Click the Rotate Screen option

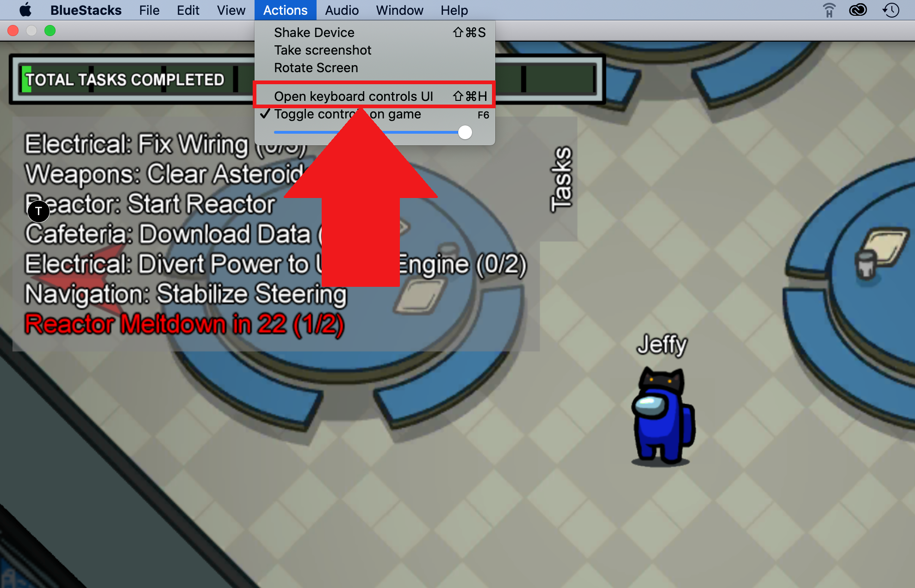point(316,68)
